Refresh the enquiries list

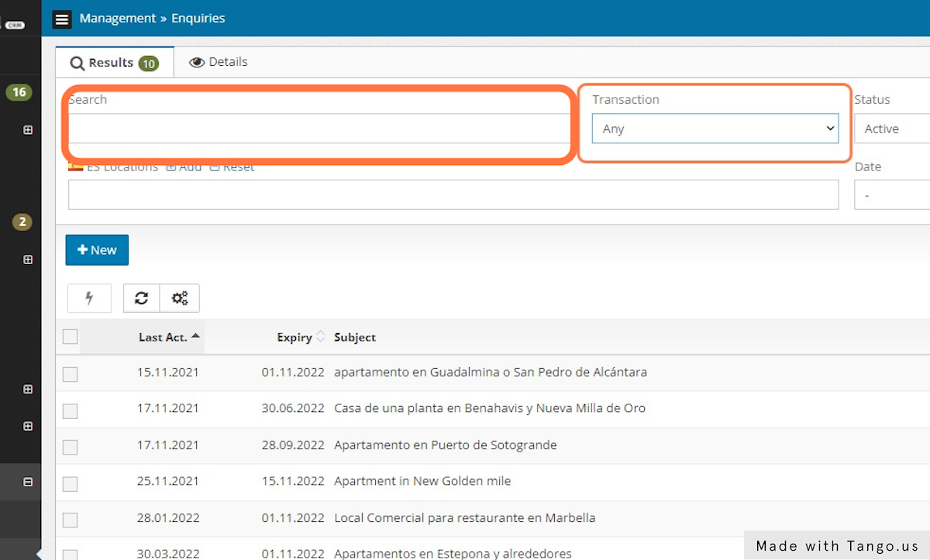pyautogui.click(x=141, y=297)
